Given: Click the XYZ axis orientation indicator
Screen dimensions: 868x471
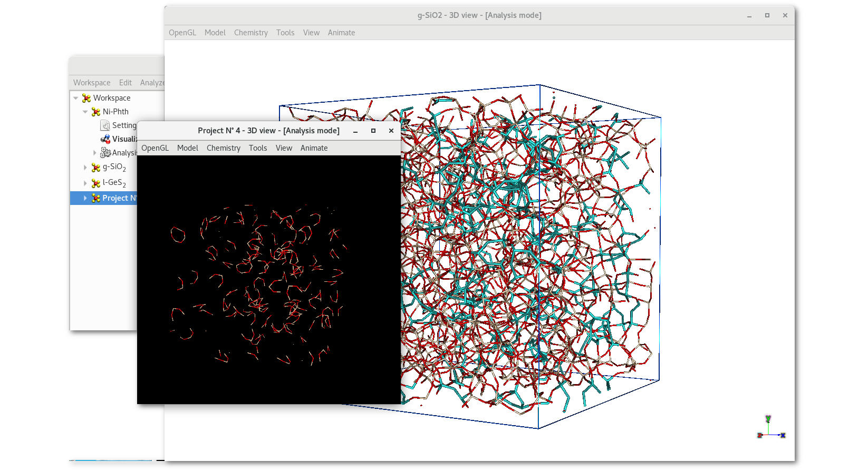Looking at the screenshot, I should click(770, 428).
